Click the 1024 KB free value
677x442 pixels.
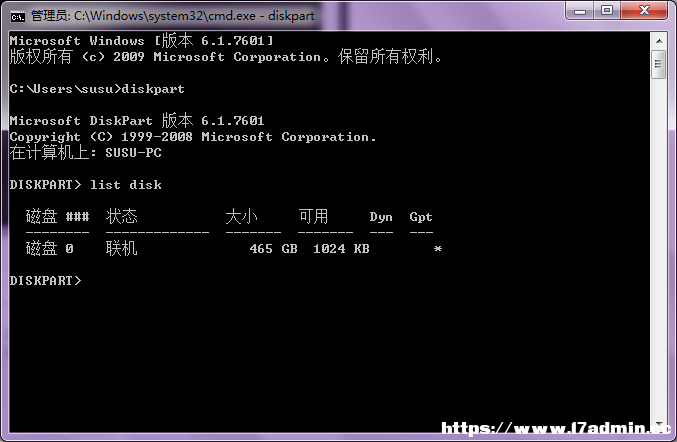(x=341, y=249)
